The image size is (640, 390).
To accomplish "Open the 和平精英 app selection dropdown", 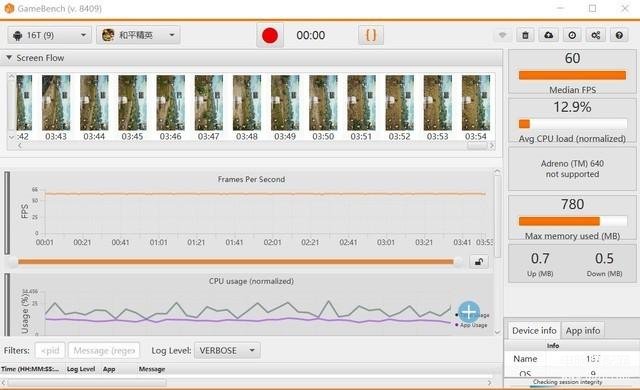I will 138,35.
